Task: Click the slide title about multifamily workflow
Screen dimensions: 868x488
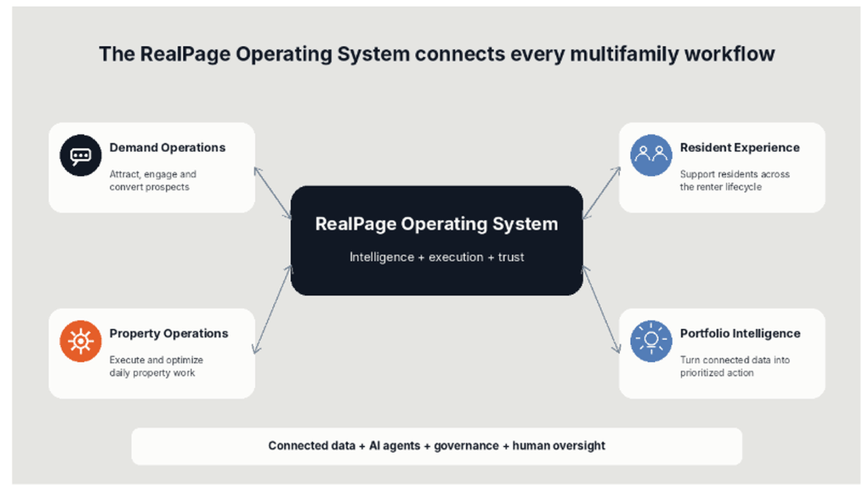Action: point(437,54)
